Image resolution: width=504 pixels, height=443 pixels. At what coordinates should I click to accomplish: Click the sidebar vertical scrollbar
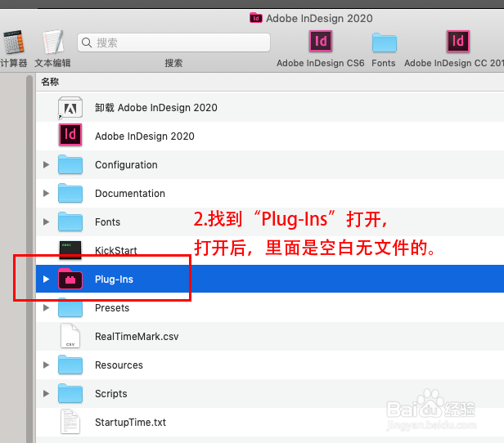coord(29,259)
